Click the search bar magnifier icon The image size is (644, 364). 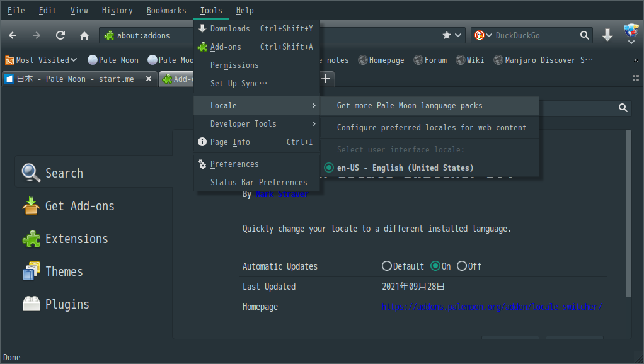point(584,35)
